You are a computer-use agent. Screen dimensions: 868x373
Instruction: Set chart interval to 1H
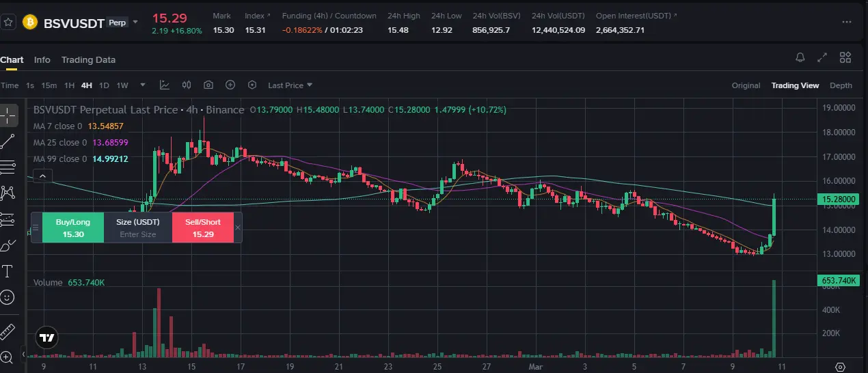click(69, 85)
